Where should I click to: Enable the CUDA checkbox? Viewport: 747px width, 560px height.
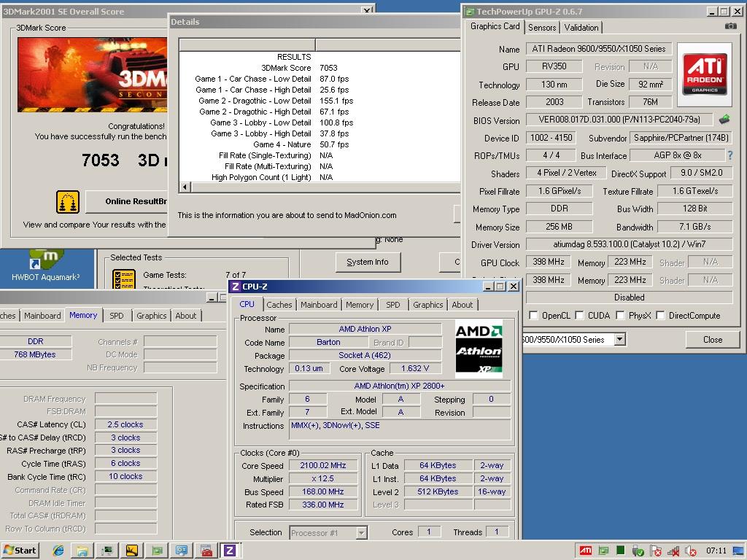pos(579,315)
